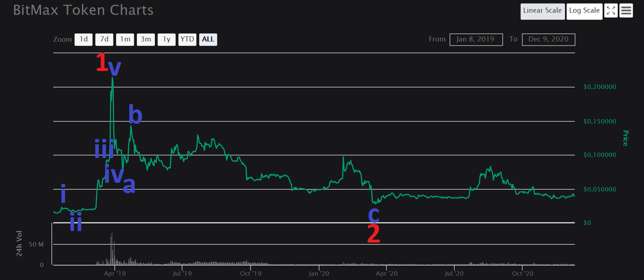This screenshot has width=644, height=280.
Task: Click the price peak near wave 1v
Action: click(x=112, y=78)
